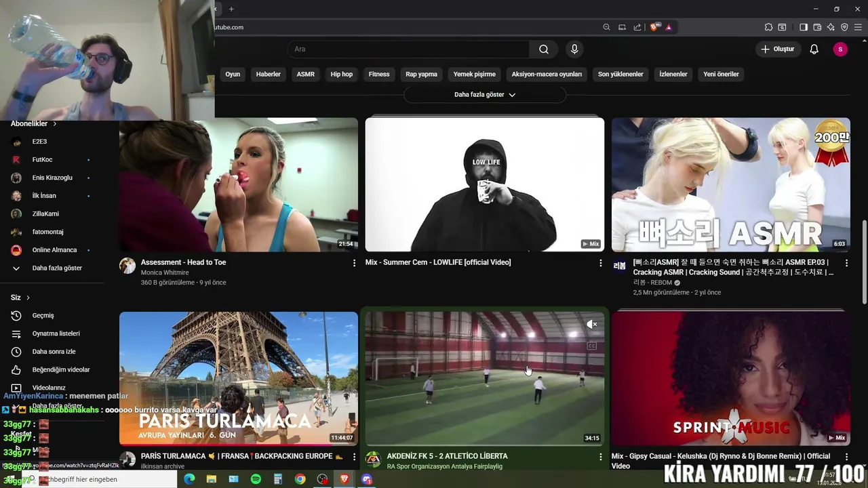Select the Rap yapma category chip

[422, 74]
